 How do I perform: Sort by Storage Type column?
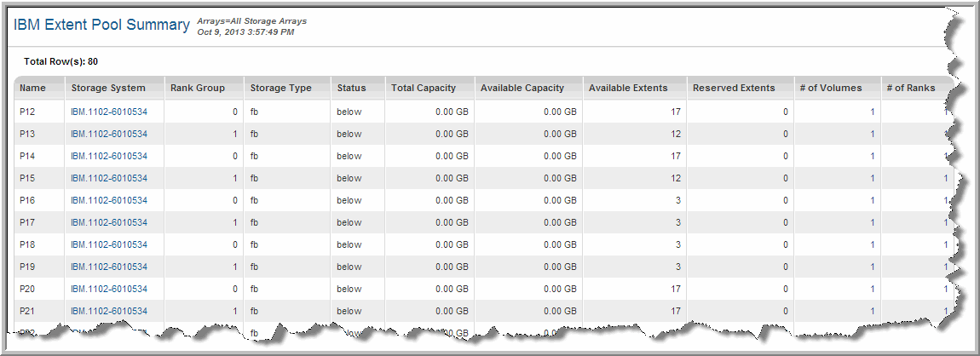(x=280, y=88)
